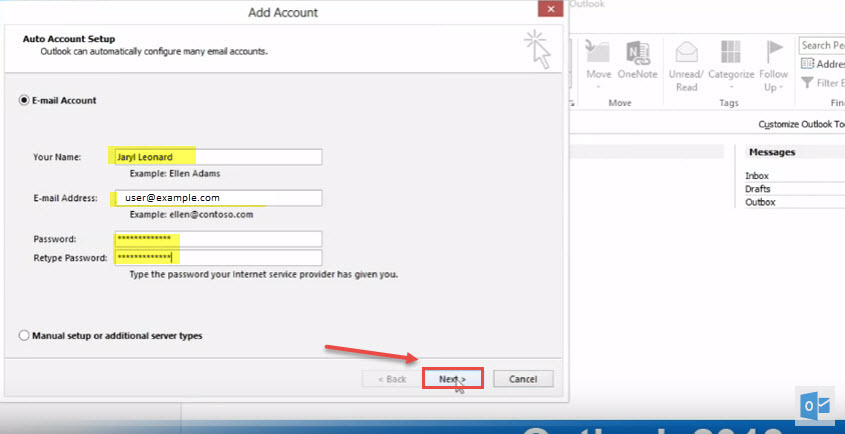Screen dimensions: 845x434
Task: Click the Next button
Action: [452, 379]
